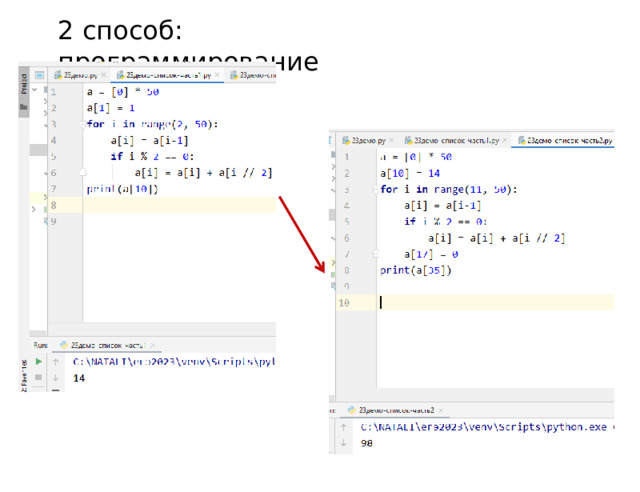This screenshot has height=492, width=640.
Task: Expand the project tree chevron beside line 8 in the left window
Action: point(34,209)
